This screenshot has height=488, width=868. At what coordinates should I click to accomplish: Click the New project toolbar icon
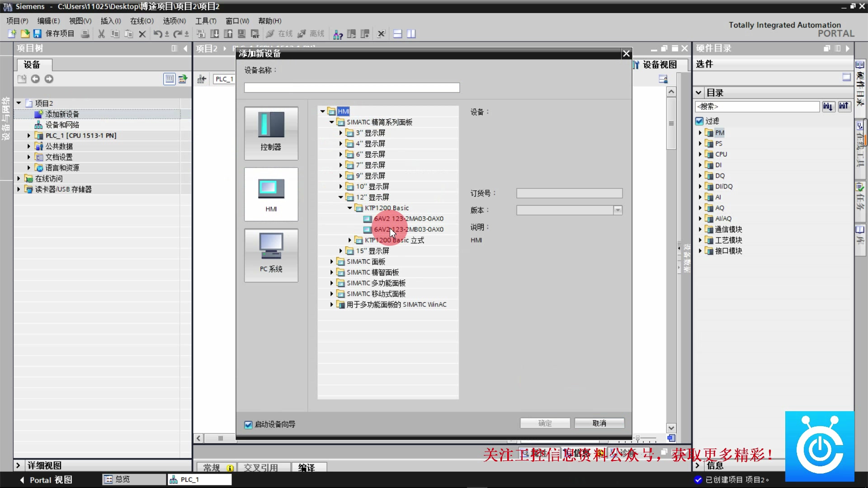[12, 34]
